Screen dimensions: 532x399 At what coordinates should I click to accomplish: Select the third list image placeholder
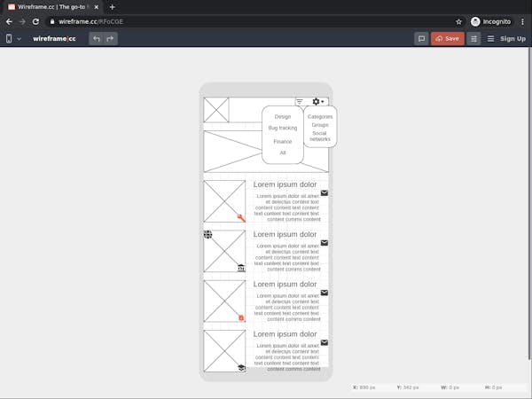224,301
